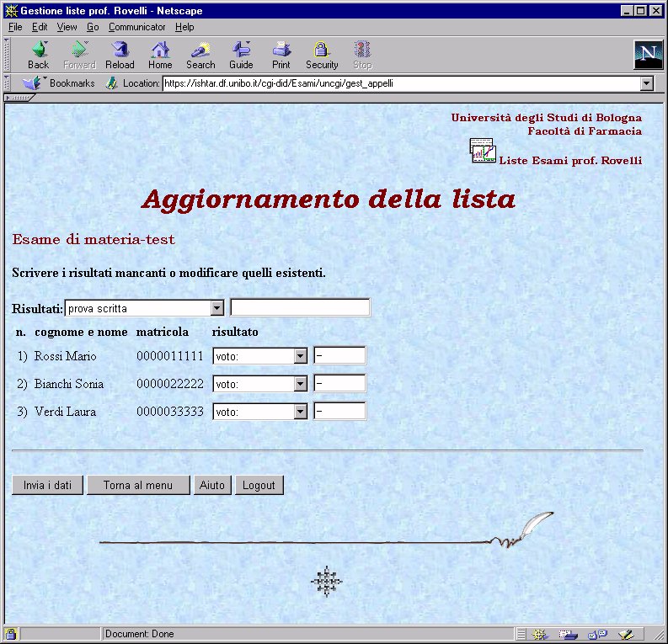Click the Logout button
This screenshot has width=668, height=644.
(259, 485)
